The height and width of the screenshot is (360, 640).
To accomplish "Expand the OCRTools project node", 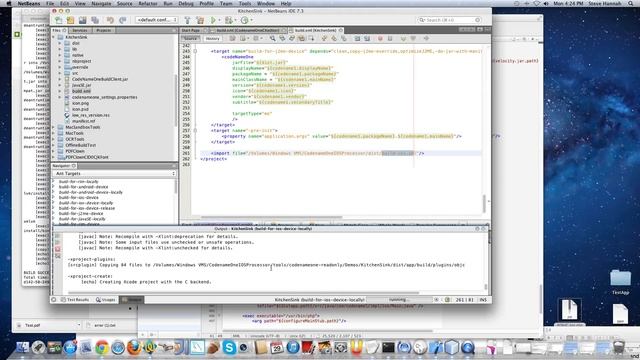I will [x=54, y=139].
